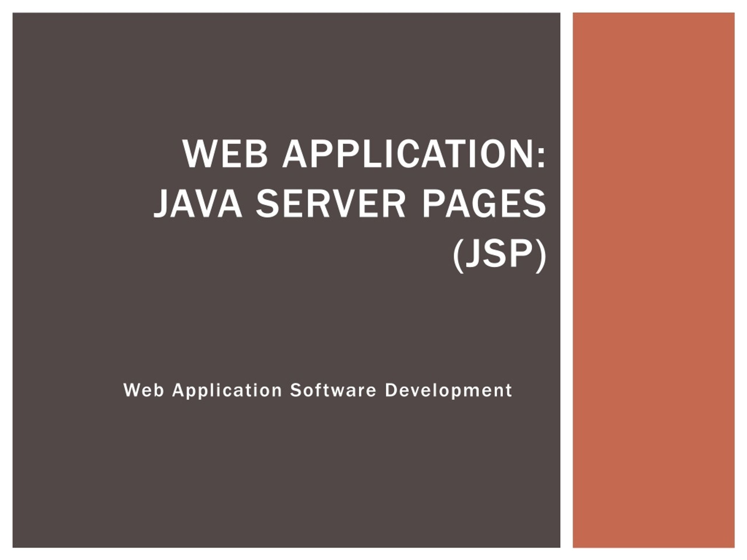Viewport: 747px width, 560px height.
Task: Click the letter J in JSP
Action: (x=474, y=254)
